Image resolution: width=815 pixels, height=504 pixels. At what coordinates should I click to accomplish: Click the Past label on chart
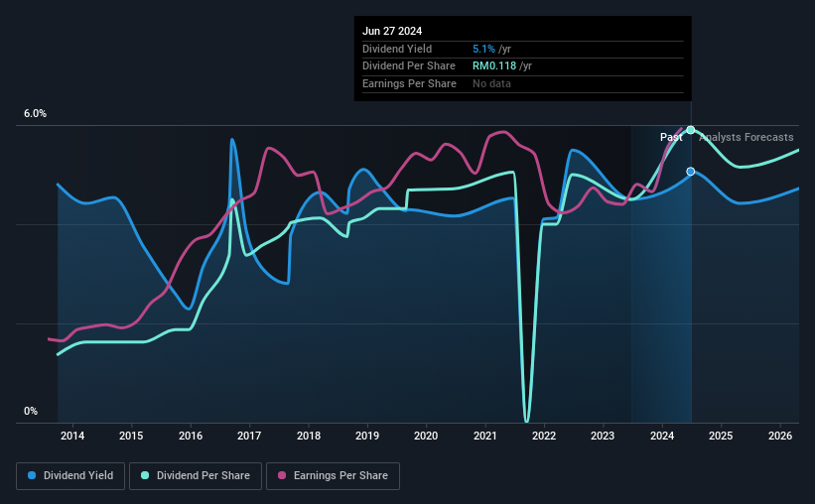pos(671,137)
